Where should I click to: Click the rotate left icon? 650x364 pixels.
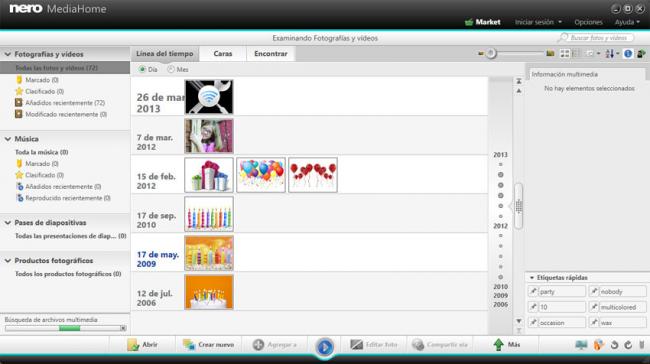coord(614,345)
